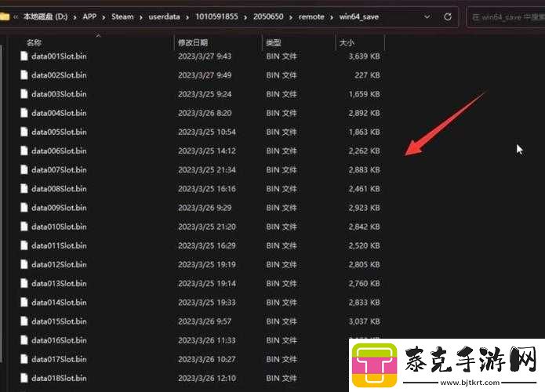Select file icon of data010Slot.bin

click(x=24, y=227)
